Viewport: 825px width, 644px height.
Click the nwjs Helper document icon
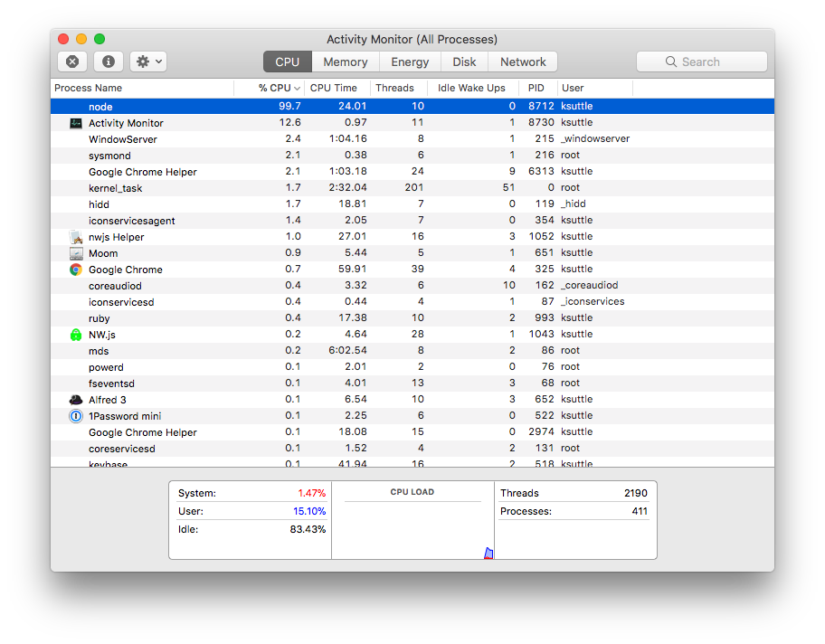click(x=75, y=237)
